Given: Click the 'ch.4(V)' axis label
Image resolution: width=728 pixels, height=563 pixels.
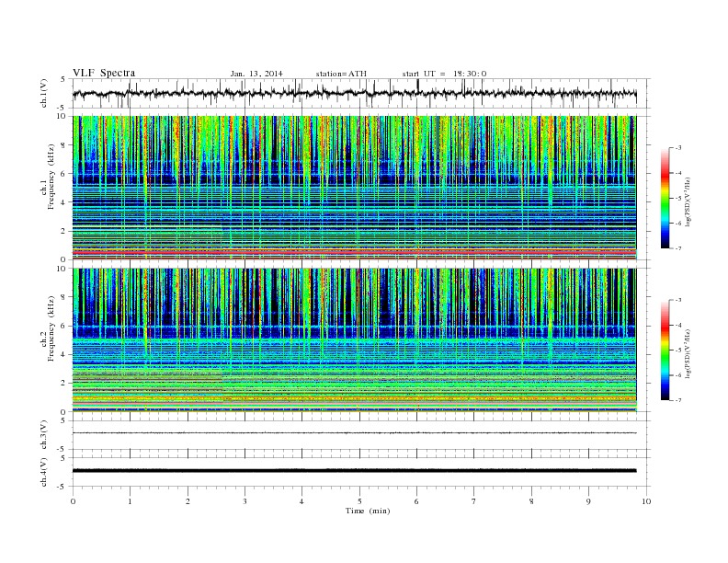Looking at the screenshot, I should tap(44, 472).
